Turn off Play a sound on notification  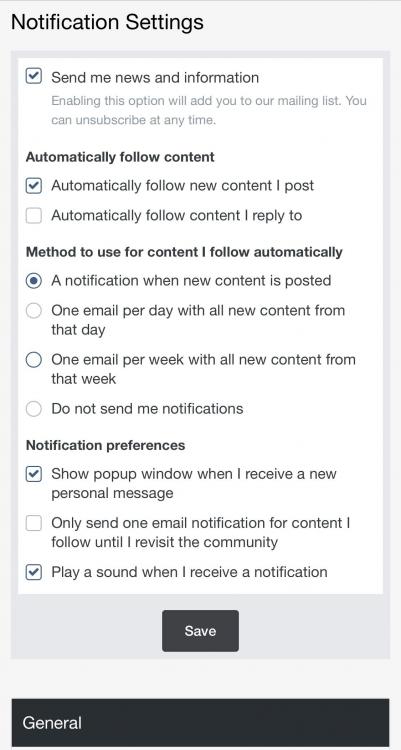(x=33, y=572)
